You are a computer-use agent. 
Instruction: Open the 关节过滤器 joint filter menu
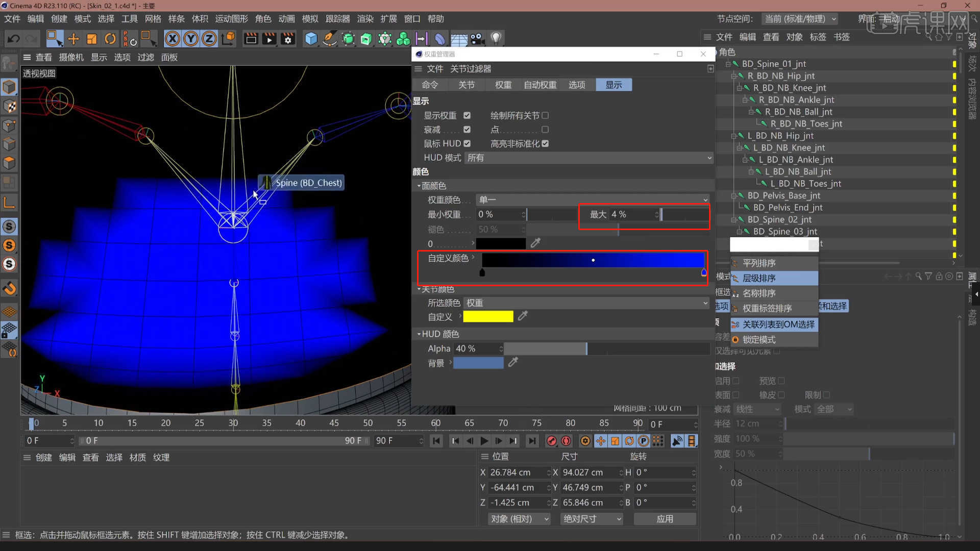coord(470,69)
